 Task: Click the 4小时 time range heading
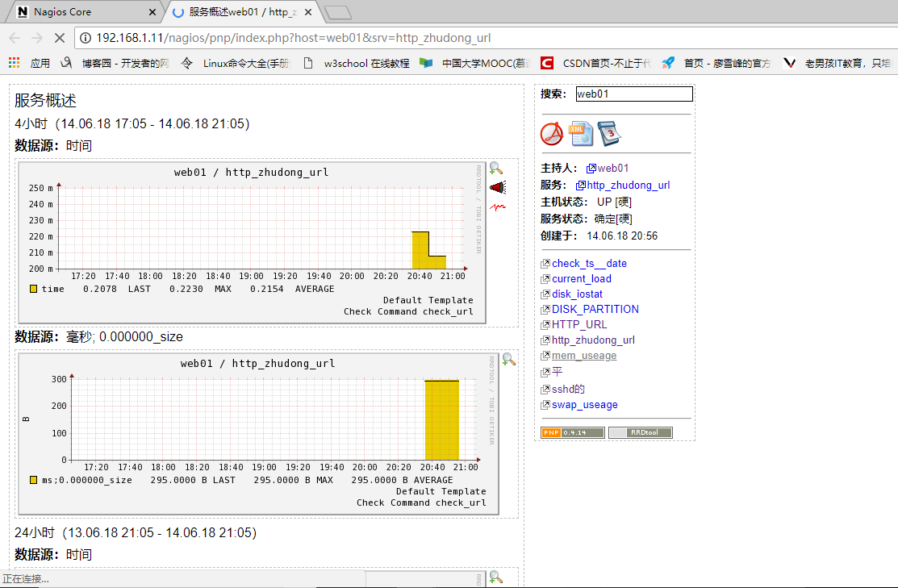pyautogui.click(x=132, y=123)
